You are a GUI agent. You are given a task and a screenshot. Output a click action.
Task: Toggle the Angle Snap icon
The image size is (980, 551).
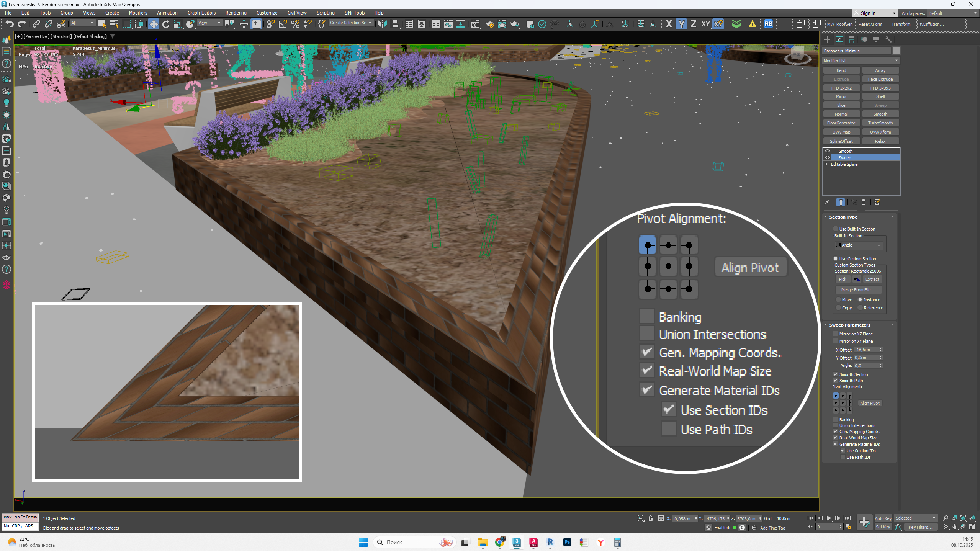click(283, 24)
